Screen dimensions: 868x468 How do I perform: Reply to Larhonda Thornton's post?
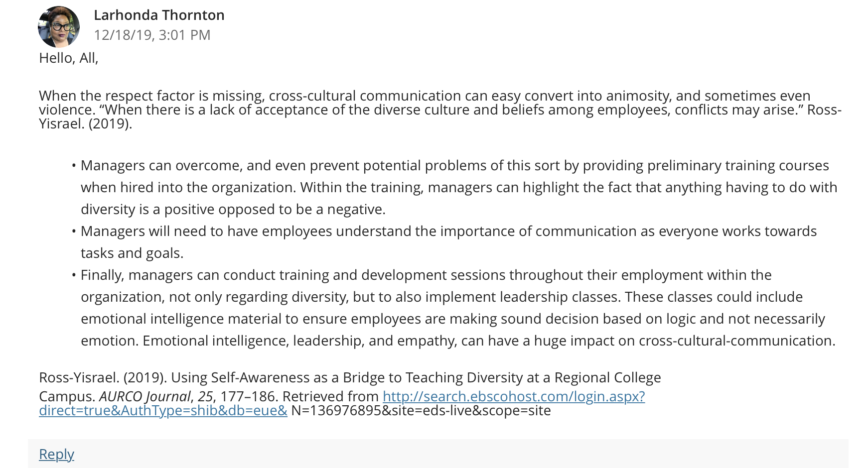(x=56, y=454)
